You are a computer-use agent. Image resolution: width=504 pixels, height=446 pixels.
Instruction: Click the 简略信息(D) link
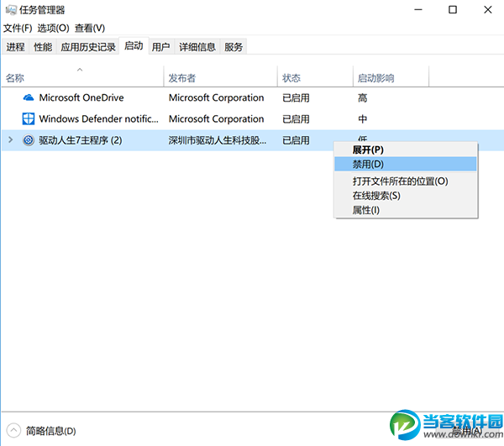pyautogui.click(x=50, y=431)
